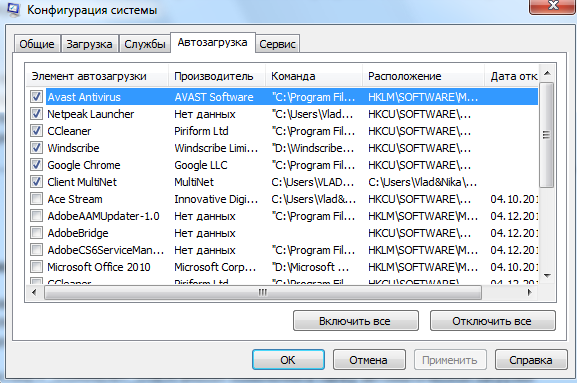Image resolution: width=577 pixels, height=383 pixels.
Task: Click the "D:\Microsoft ... command cell
Action: (x=310, y=267)
